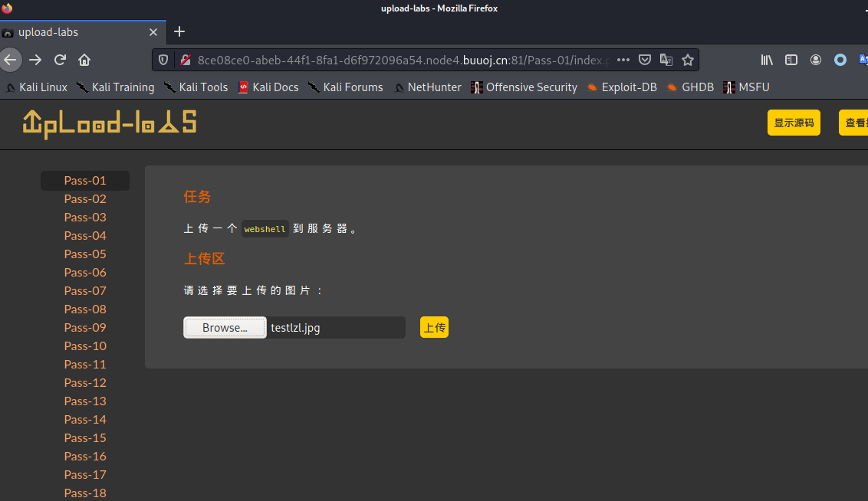Toggle the sidebar view
Viewport: 868px width, 501px height.
point(791,60)
